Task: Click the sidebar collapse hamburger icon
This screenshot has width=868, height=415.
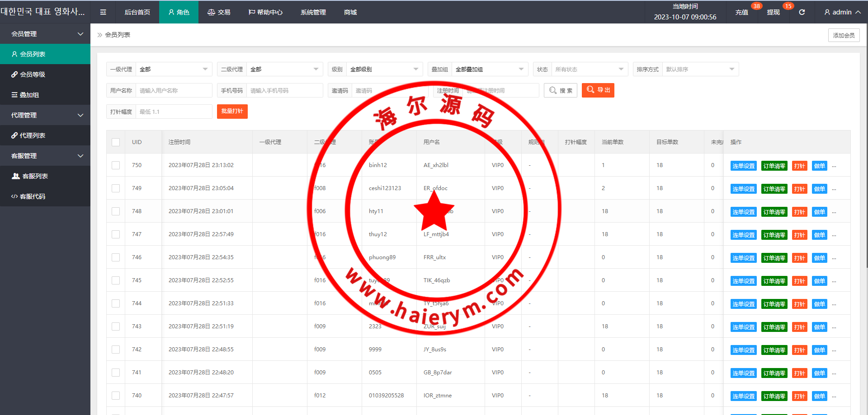Action: (x=103, y=12)
